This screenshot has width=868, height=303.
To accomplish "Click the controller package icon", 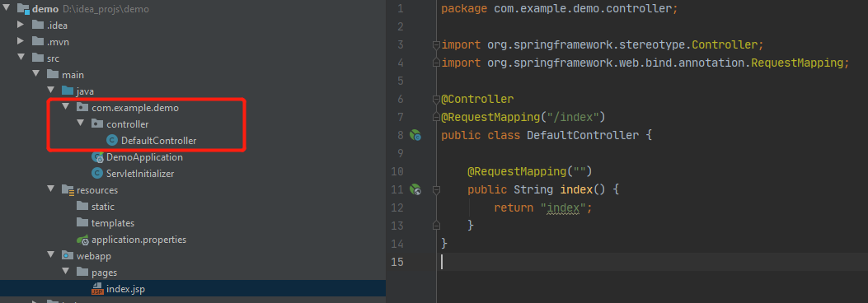I will pyautogui.click(x=97, y=124).
